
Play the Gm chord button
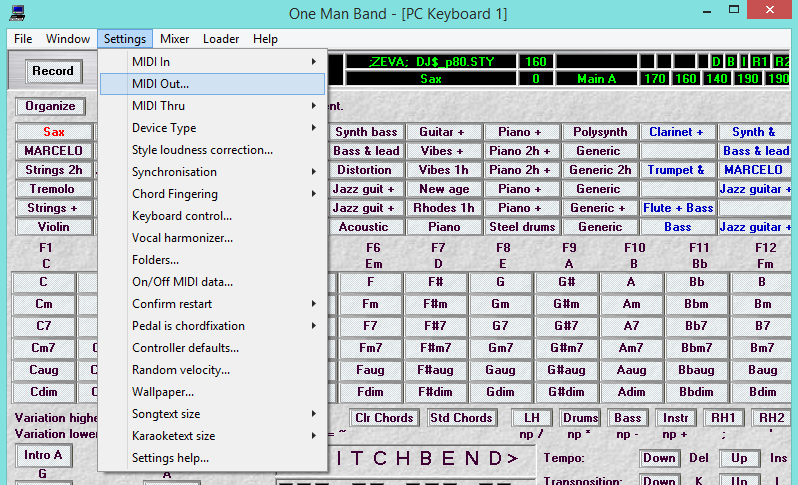[x=500, y=304]
